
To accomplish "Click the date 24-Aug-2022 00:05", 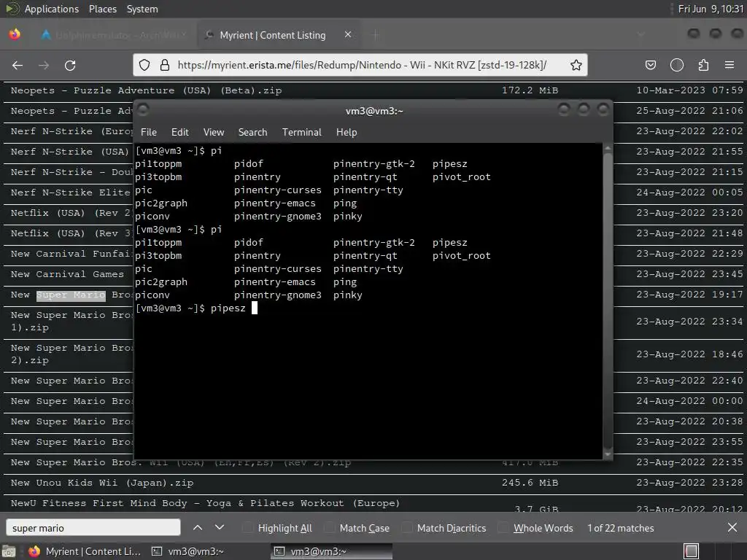I will (689, 192).
